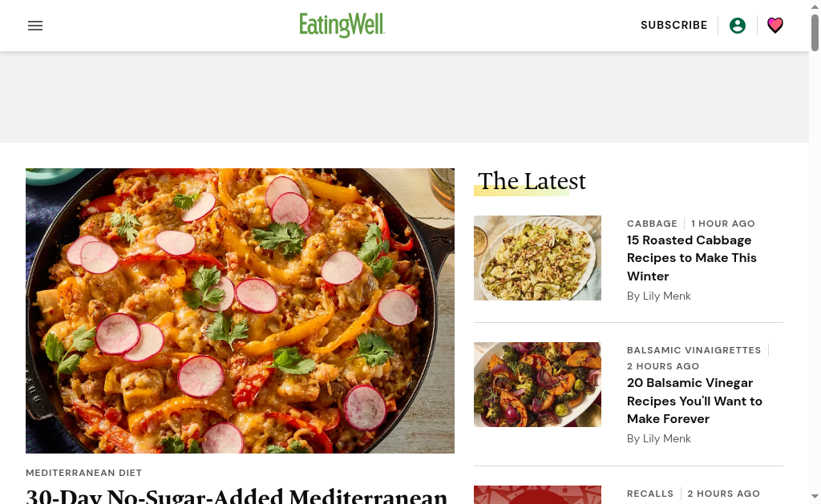Open the user account profile icon

coord(738,26)
